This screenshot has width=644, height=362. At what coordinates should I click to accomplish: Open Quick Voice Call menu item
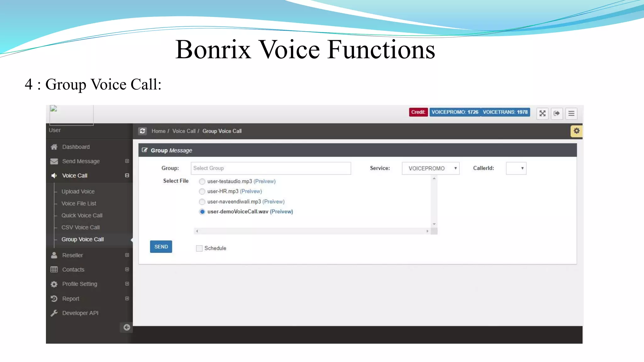(82, 215)
